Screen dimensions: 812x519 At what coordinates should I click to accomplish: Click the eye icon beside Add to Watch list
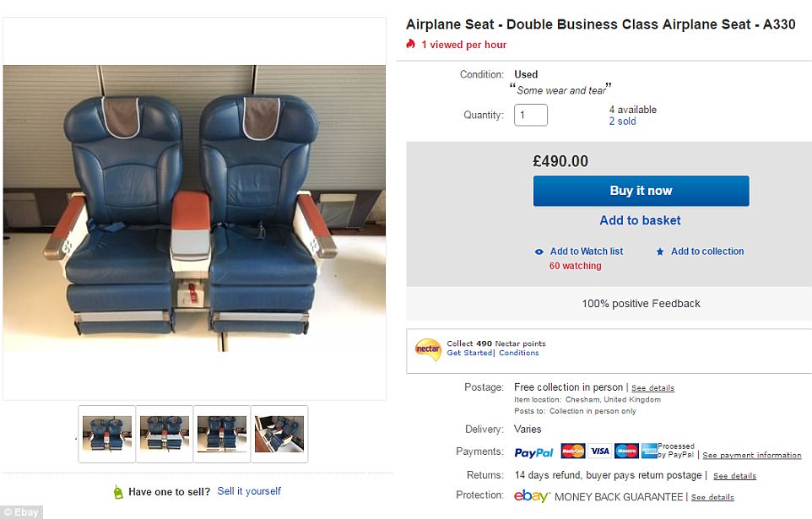[539, 251]
